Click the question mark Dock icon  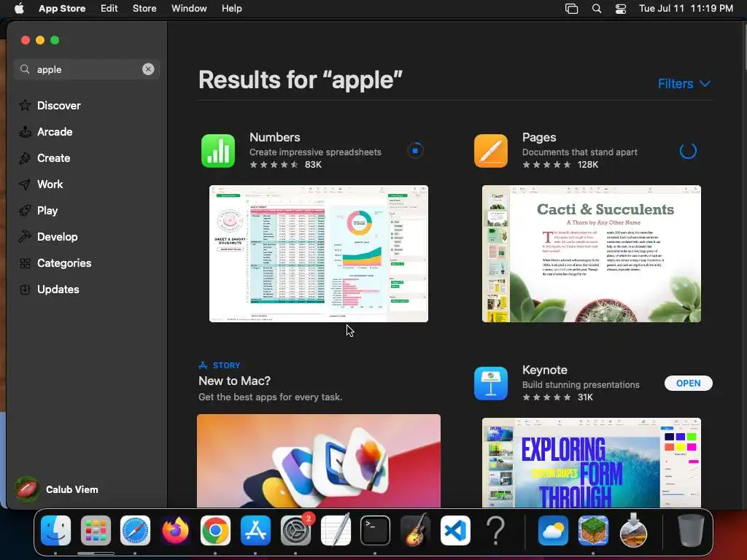point(495,530)
